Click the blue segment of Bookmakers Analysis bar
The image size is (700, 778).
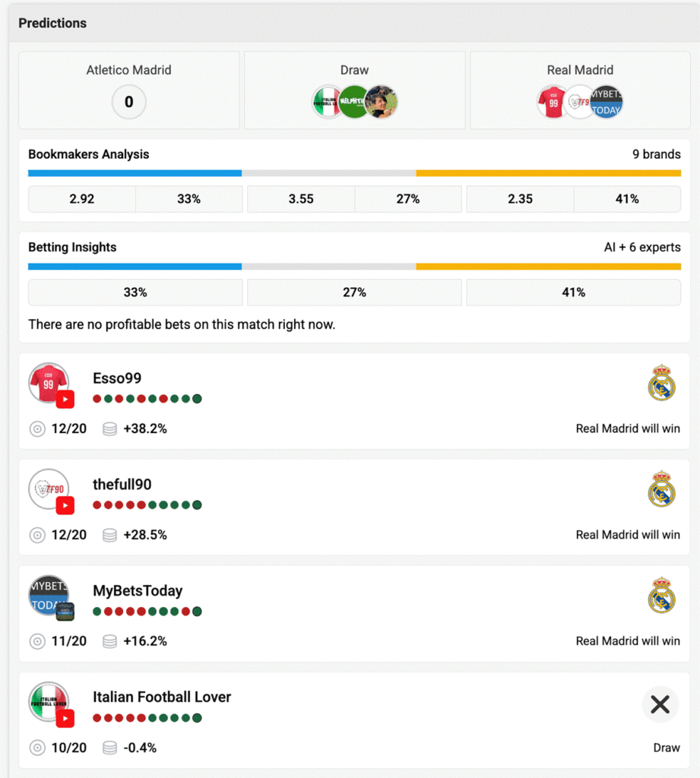[x=135, y=173]
